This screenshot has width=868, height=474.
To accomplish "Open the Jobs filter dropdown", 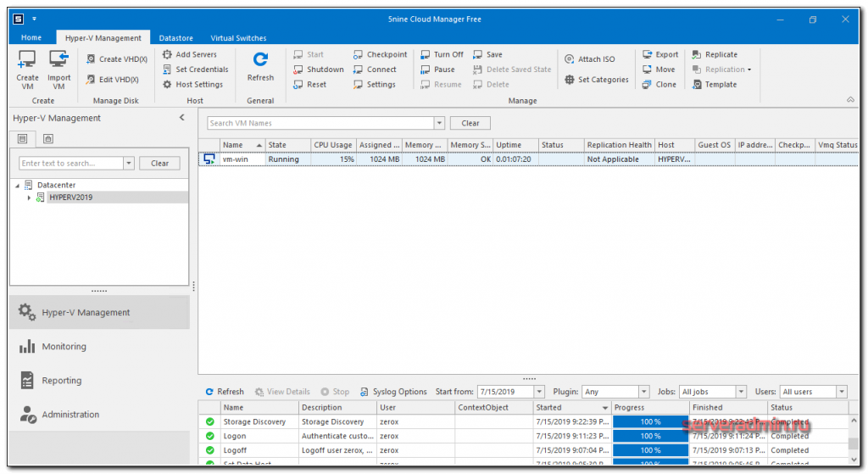I will (x=741, y=392).
